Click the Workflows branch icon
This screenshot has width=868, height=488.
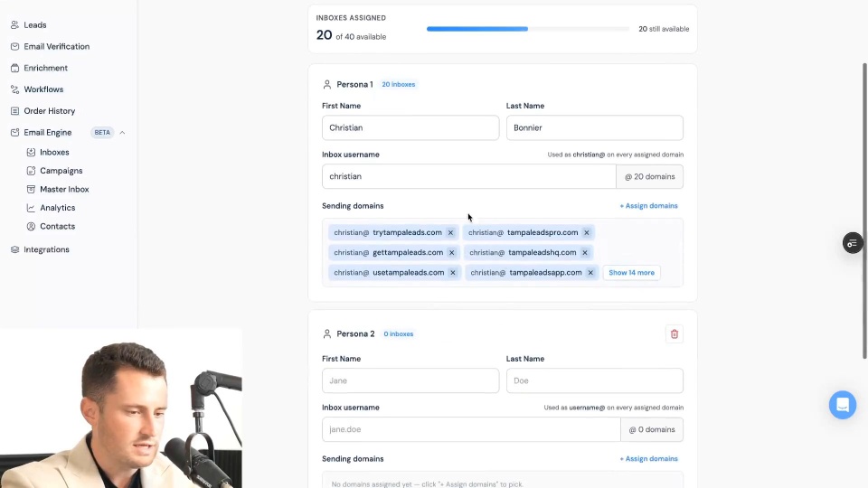[x=15, y=89]
